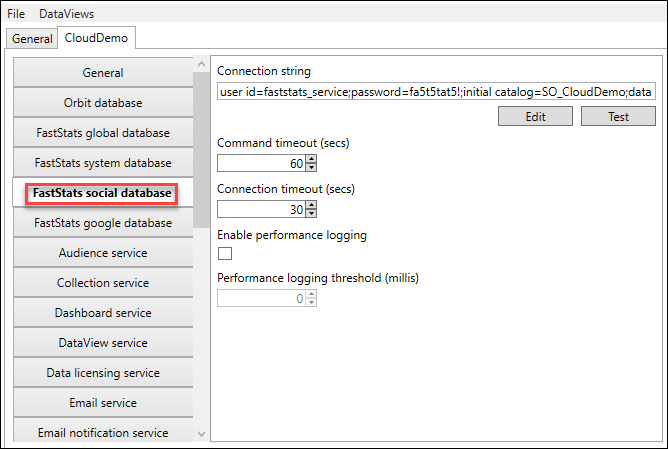Open Email service settings
The image size is (668, 449).
(x=103, y=403)
